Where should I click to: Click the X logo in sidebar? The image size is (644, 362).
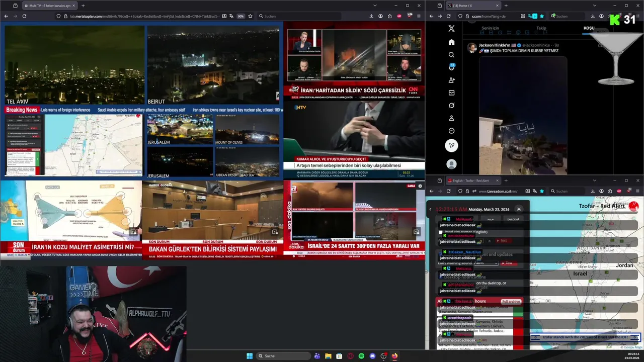[x=451, y=29]
